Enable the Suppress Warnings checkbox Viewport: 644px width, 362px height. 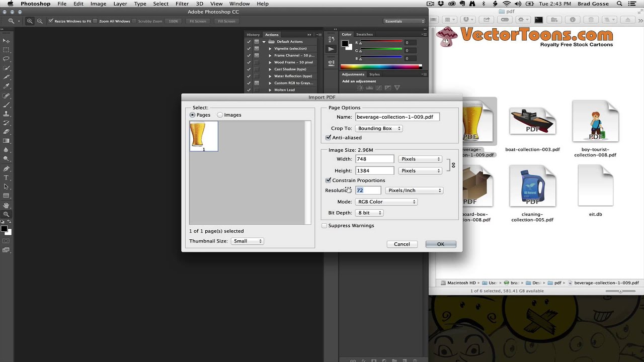point(324,226)
